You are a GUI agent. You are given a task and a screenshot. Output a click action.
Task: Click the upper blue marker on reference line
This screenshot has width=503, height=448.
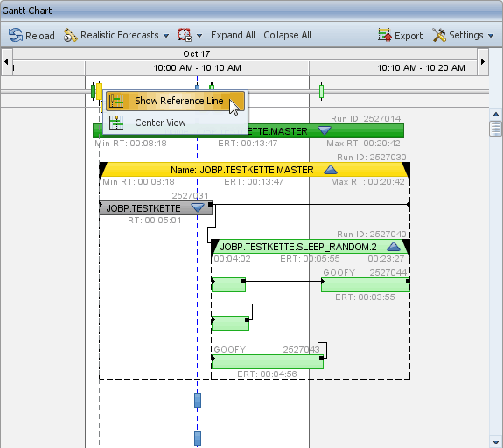coord(198,400)
